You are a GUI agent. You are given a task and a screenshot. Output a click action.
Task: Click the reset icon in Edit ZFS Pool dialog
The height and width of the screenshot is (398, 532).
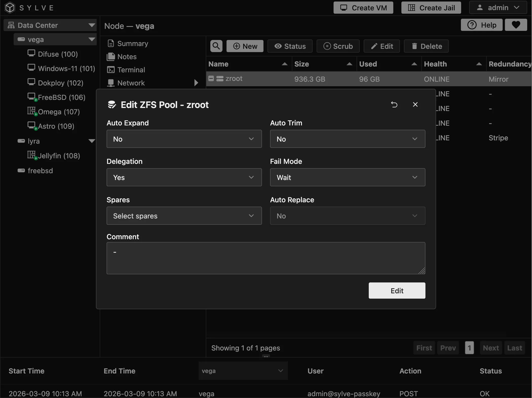(394, 104)
